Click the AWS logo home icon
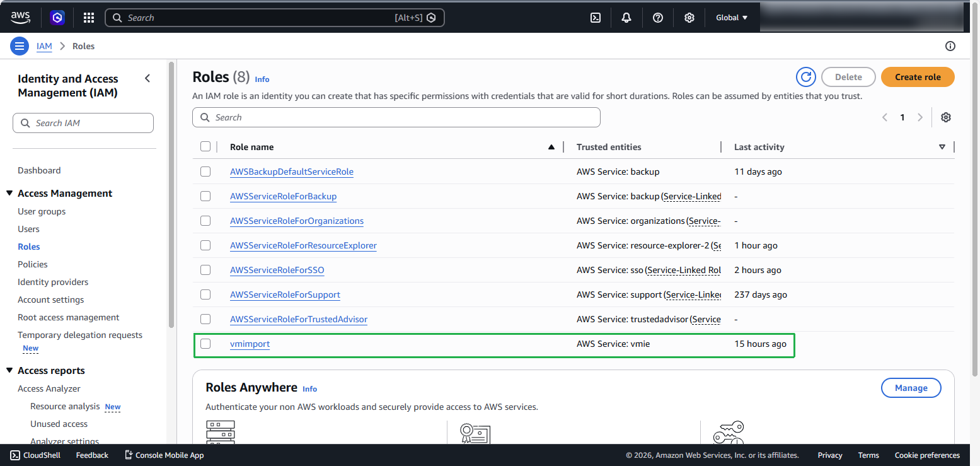This screenshot has width=980, height=466. click(20, 18)
